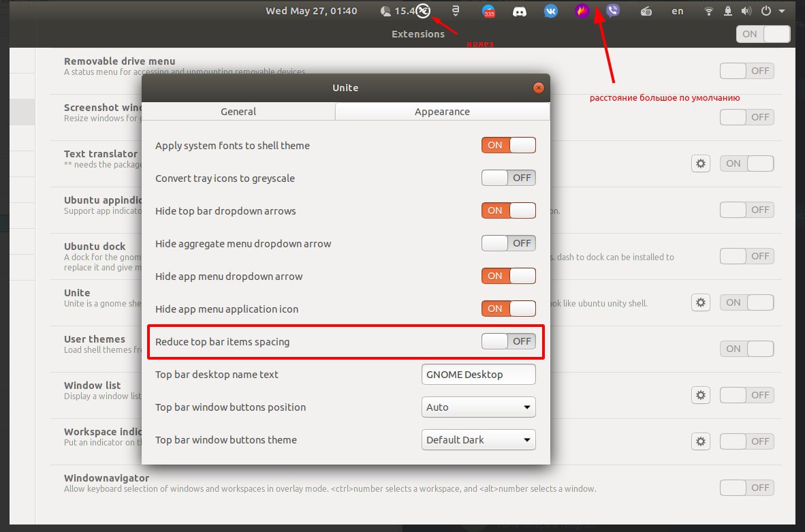This screenshot has height=532, width=805.
Task: Open the Discord tray icon
Action: (x=520, y=11)
